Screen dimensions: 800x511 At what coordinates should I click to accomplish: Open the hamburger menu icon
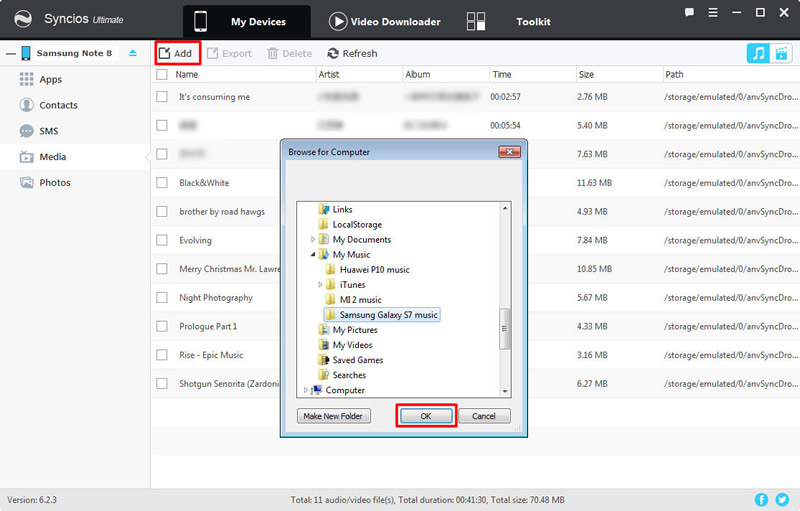click(713, 12)
